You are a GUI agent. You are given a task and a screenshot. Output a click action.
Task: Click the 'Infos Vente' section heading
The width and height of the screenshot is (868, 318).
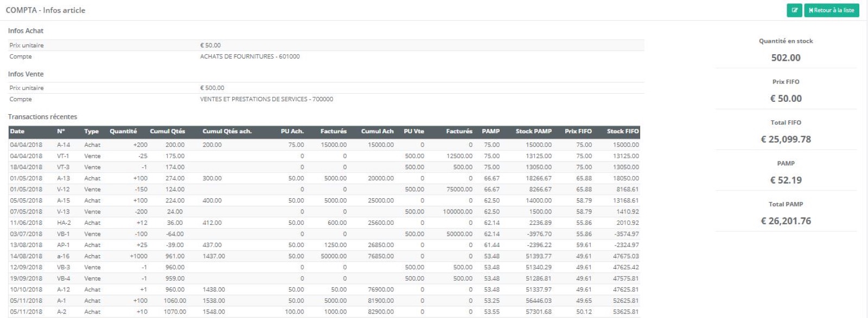pos(25,74)
